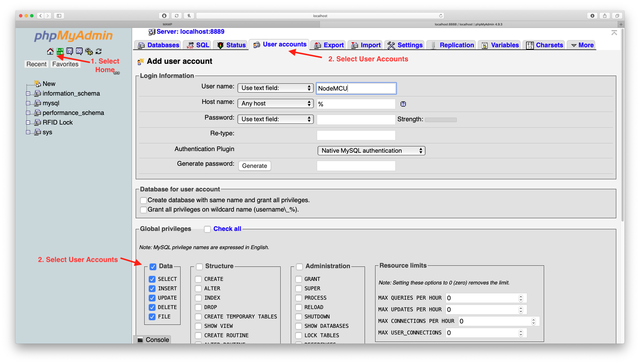The image size is (640, 364).
Task: Expand information_schema tree node
Action: [x=28, y=93]
